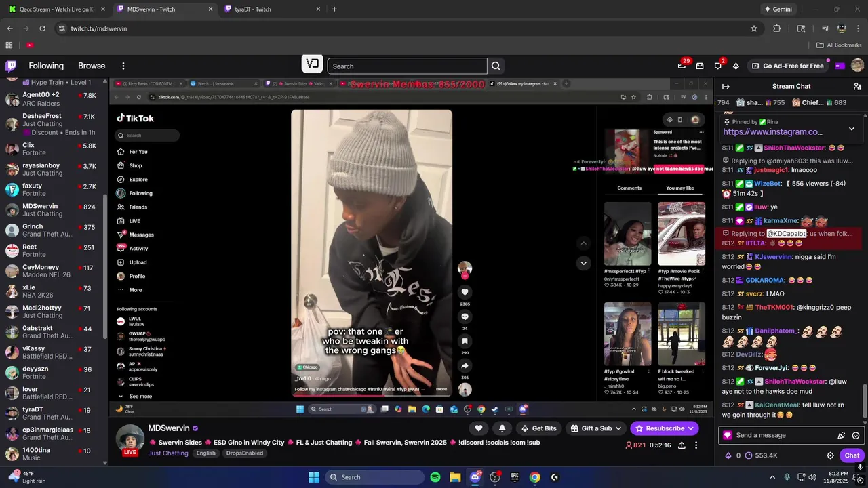Open CeyMoneyy Madden NFL 26 channel
The height and width of the screenshot is (488, 868).
(x=52, y=270)
